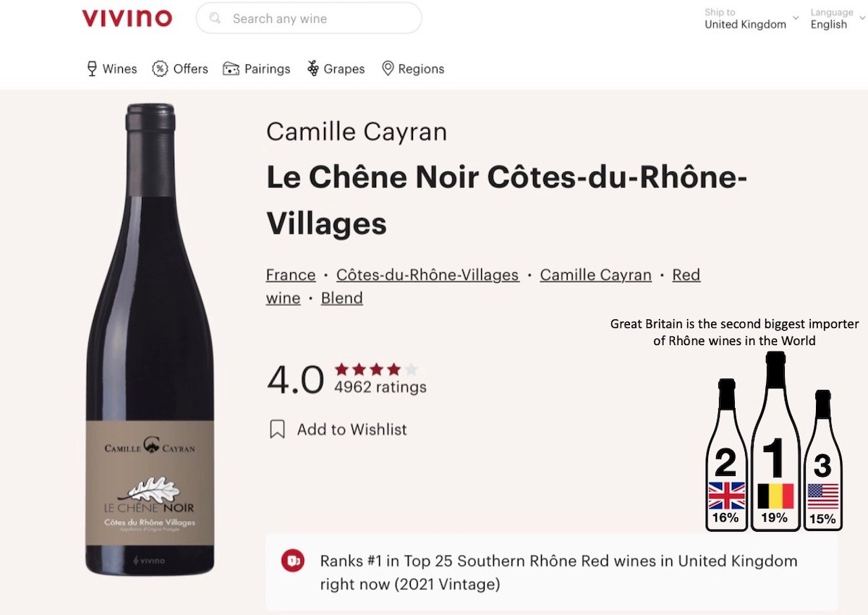Click the Wines glass icon
Screen dimensions: 868x615
[x=92, y=69]
